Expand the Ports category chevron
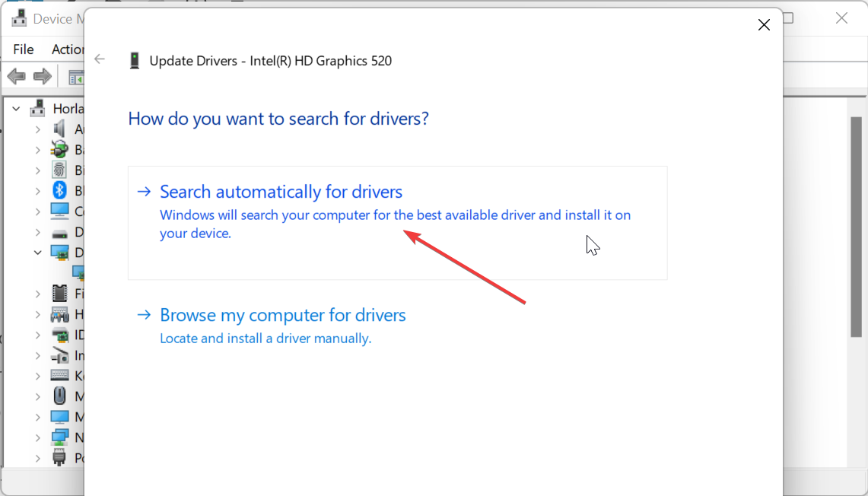The width and height of the screenshot is (868, 496). (37, 459)
